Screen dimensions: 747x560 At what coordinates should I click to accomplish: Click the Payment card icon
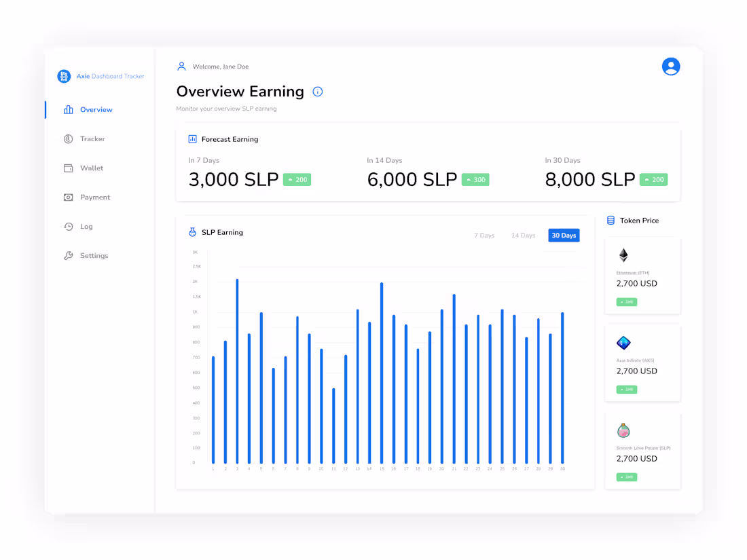click(x=69, y=197)
